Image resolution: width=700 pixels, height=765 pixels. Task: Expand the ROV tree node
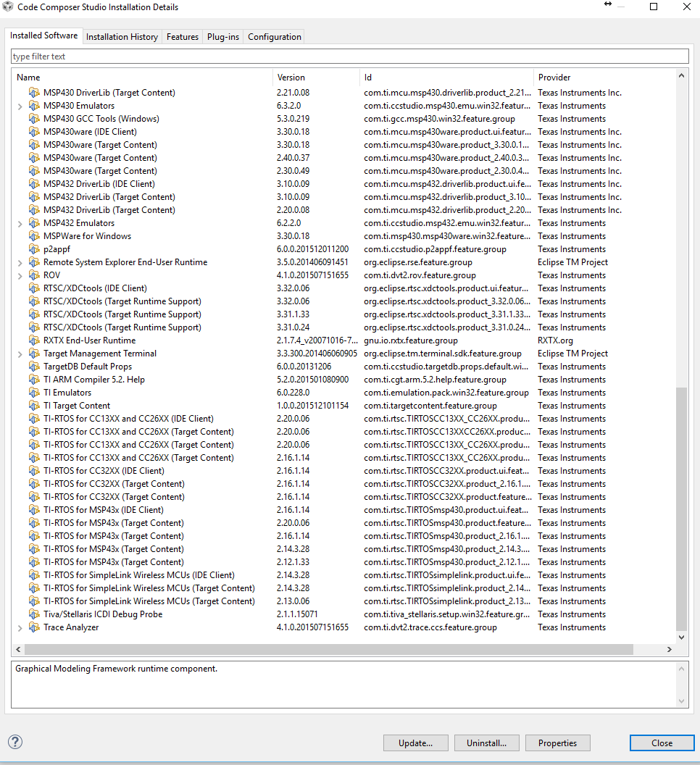[20, 276]
